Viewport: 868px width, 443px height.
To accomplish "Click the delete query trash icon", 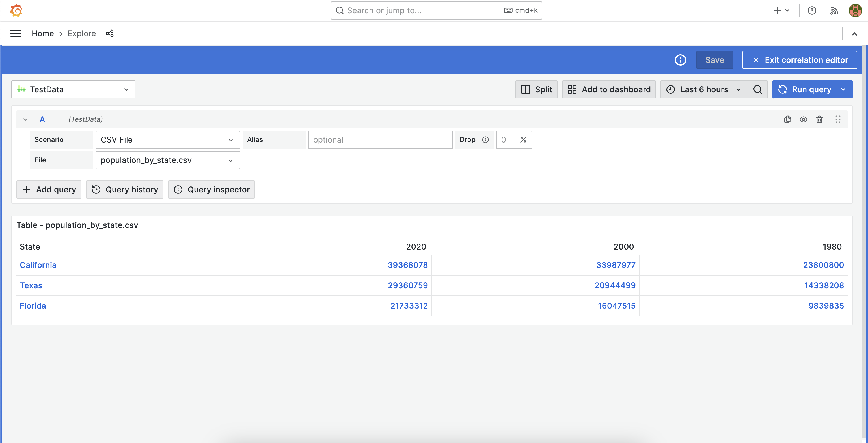I will pyautogui.click(x=820, y=119).
